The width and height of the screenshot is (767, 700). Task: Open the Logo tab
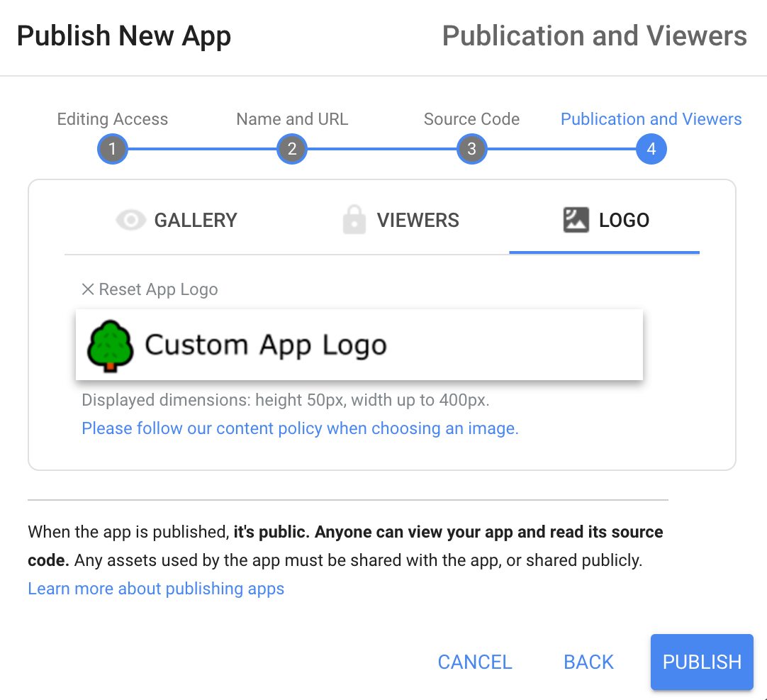[624, 220]
